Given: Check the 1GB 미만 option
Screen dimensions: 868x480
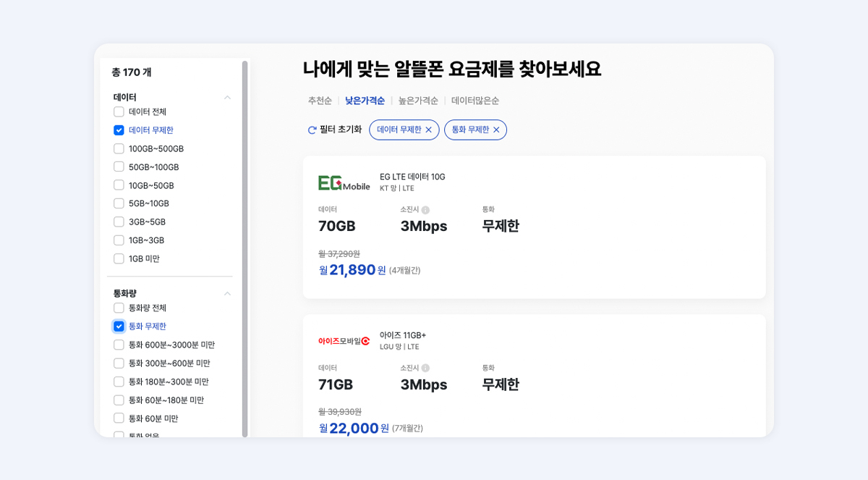Looking at the screenshot, I should click(118, 258).
